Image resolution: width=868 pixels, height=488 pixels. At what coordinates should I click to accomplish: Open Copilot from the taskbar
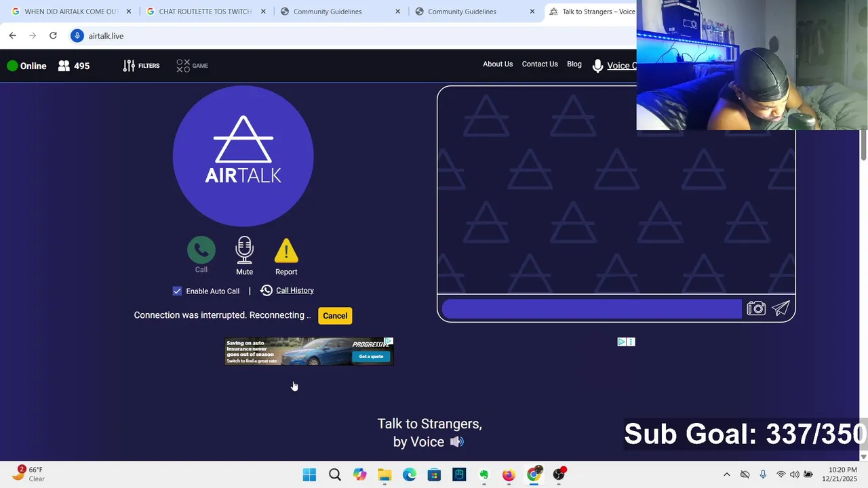(x=359, y=474)
